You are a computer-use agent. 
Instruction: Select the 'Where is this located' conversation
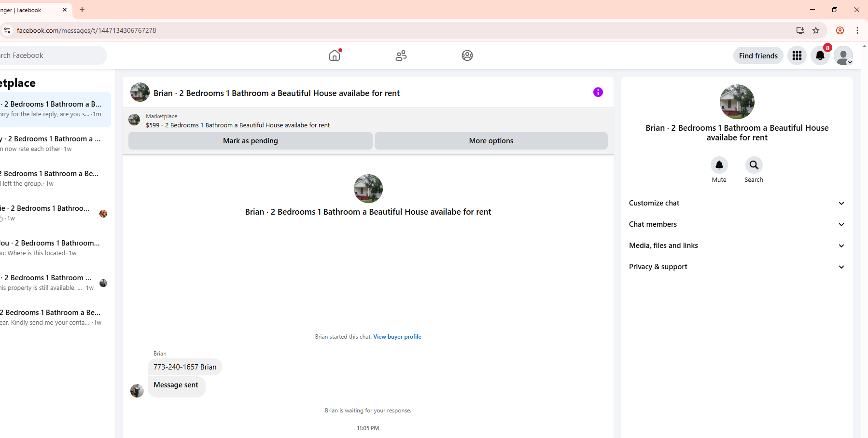tap(54, 248)
